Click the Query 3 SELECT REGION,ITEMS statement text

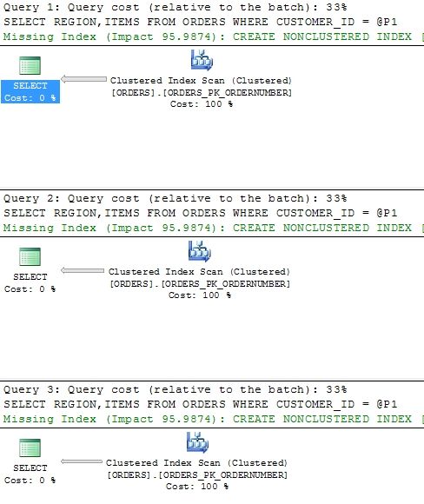[x=200, y=404]
